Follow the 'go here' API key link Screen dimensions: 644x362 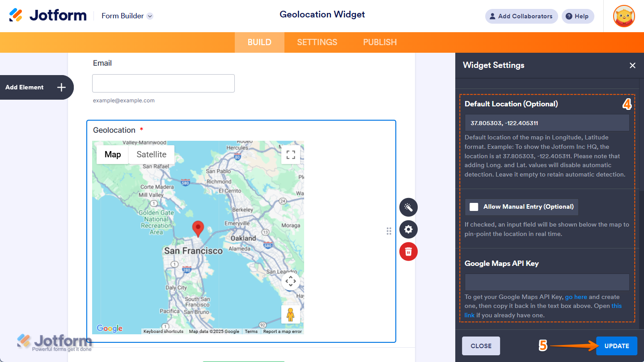[x=576, y=297]
